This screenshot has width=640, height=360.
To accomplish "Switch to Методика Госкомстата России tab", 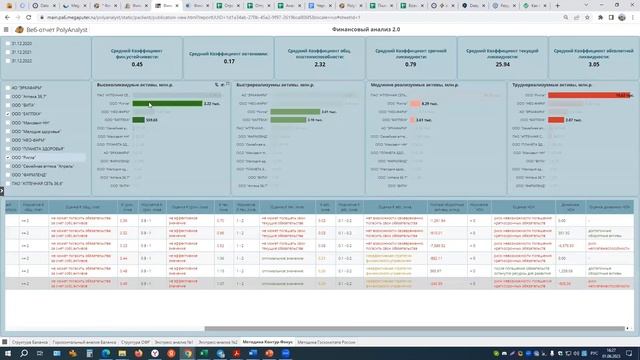I will tap(327, 342).
